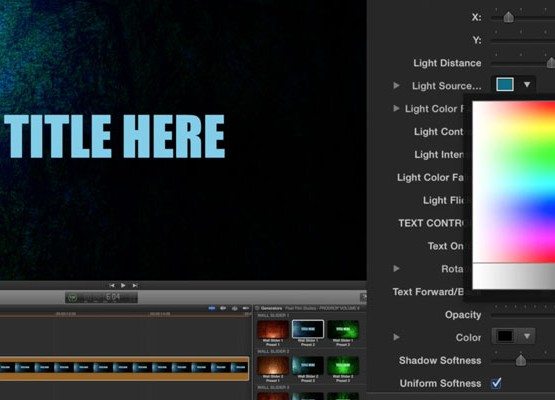This screenshot has width=555, height=400.
Task: Click the fullscreen viewer icon at right edge
Action: 364,297
